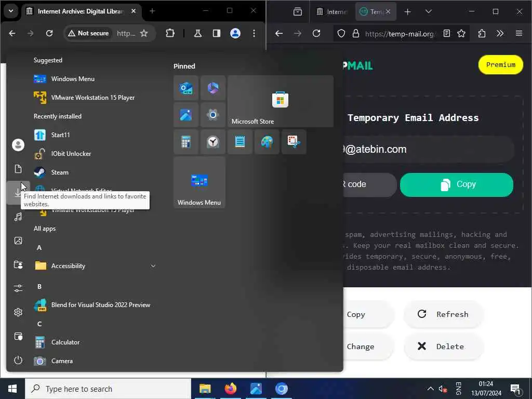Launch Start11 from Recently installed
This screenshot has height=399, width=532.
95,135
